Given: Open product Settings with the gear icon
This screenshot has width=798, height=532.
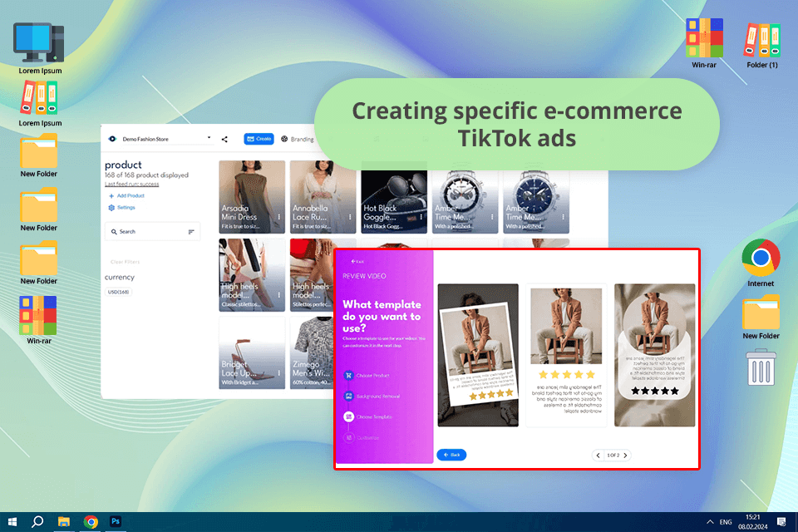Looking at the screenshot, I should 121,208.
